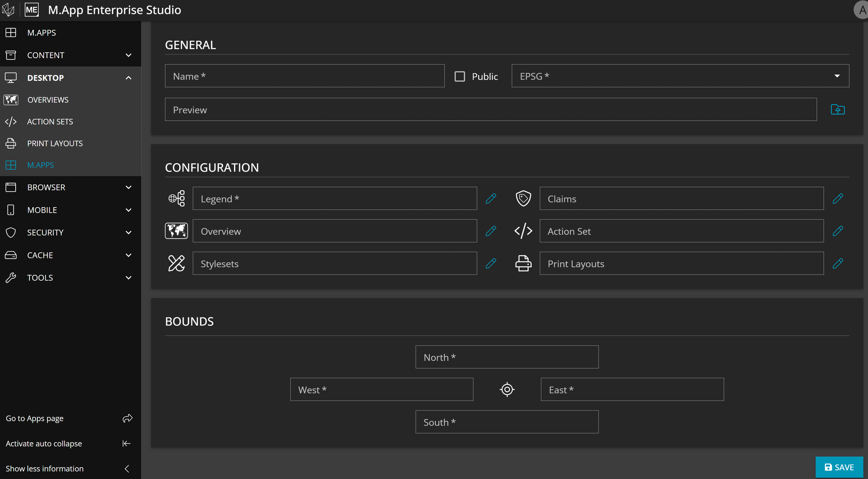Viewport: 868px width, 479px height.
Task: Click the user avatar icon at top right
Action: pos(861,10)
